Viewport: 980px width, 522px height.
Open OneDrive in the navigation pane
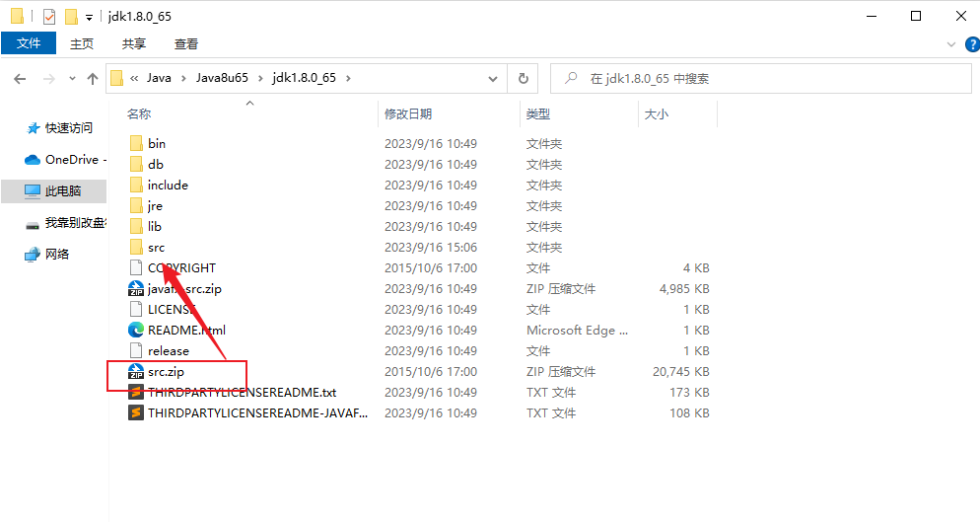coord(65,160)
